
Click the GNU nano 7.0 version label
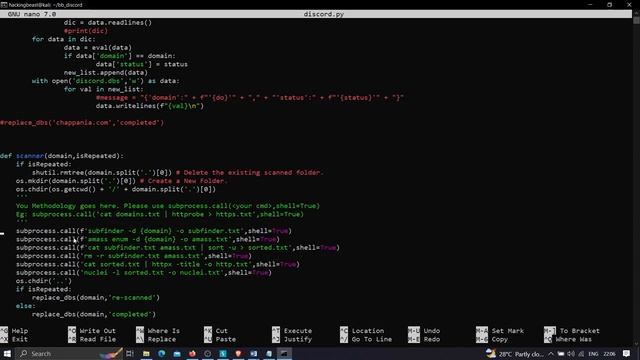coord(32,14)
